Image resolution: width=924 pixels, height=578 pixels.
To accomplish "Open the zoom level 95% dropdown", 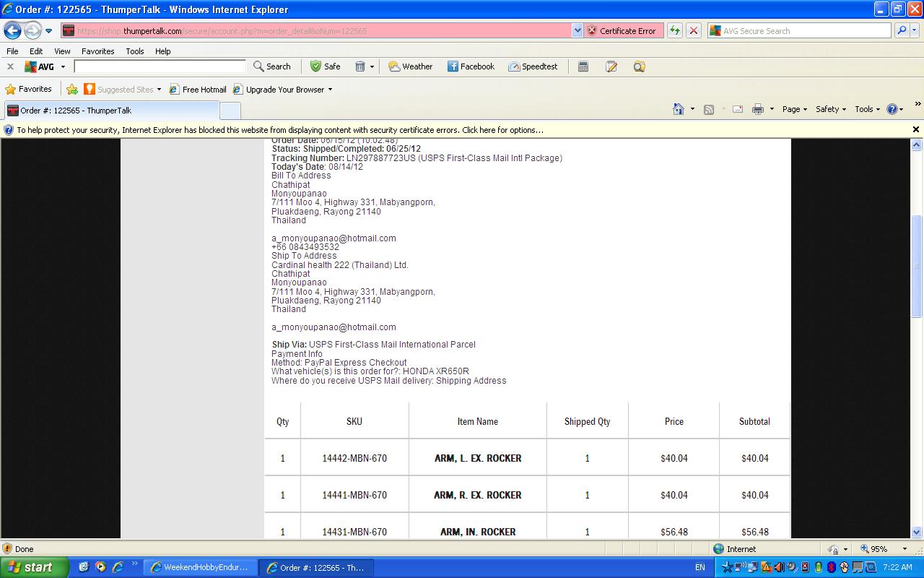I will click(x=905, y=549).
